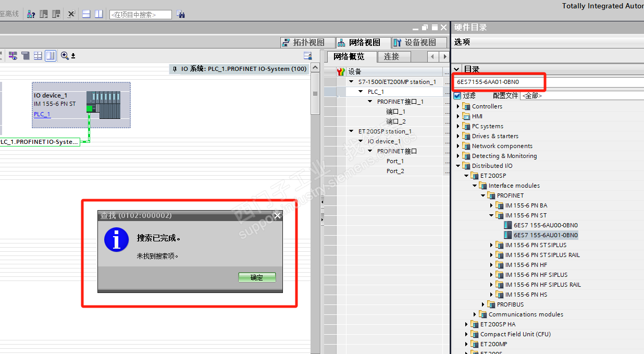
Task: Expand the IM 155-6 PN BA folder
Action: click(491, 205)
